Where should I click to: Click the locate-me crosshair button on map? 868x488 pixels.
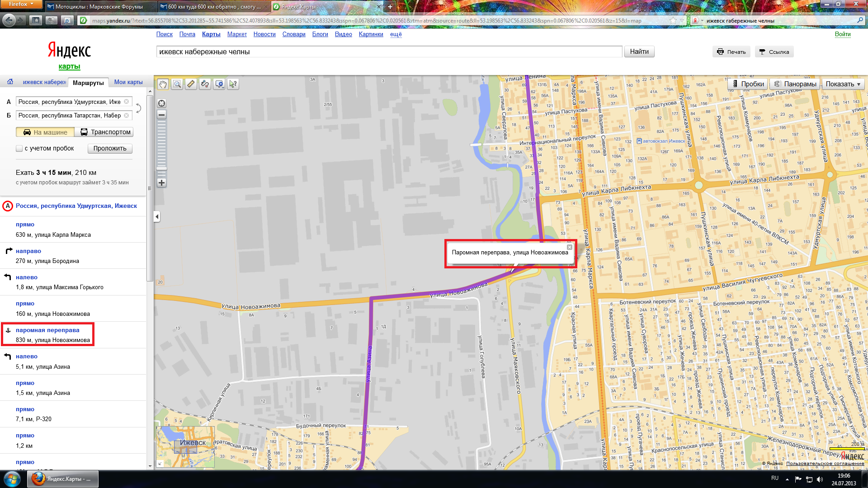(x=161, y=103)
